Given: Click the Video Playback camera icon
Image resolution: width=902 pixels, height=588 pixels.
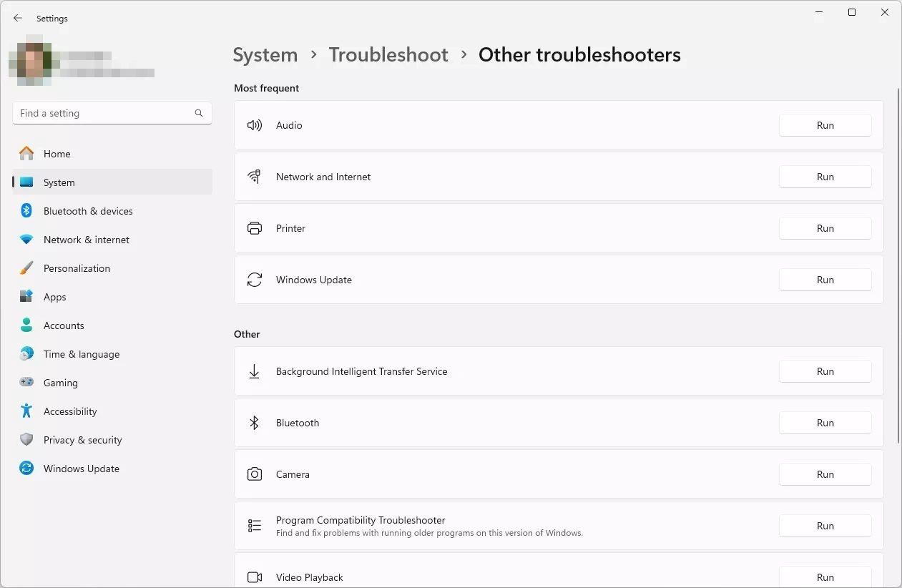Looking at the screenshot, I should point(254,577).
